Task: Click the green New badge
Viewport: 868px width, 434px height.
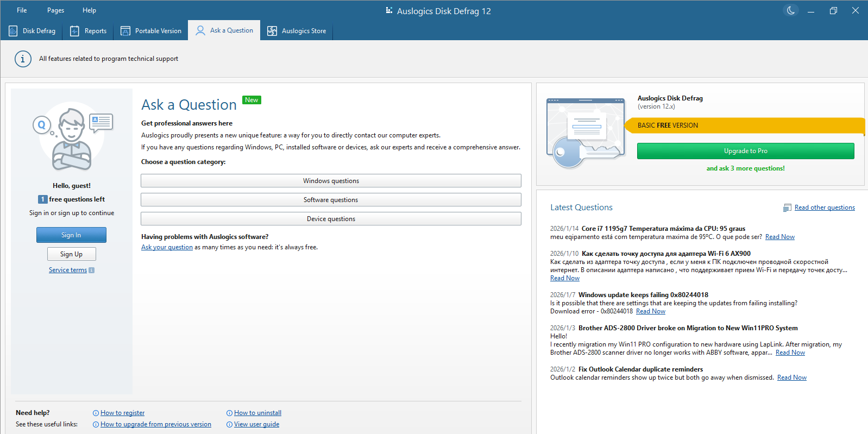Action: (251, 100)
